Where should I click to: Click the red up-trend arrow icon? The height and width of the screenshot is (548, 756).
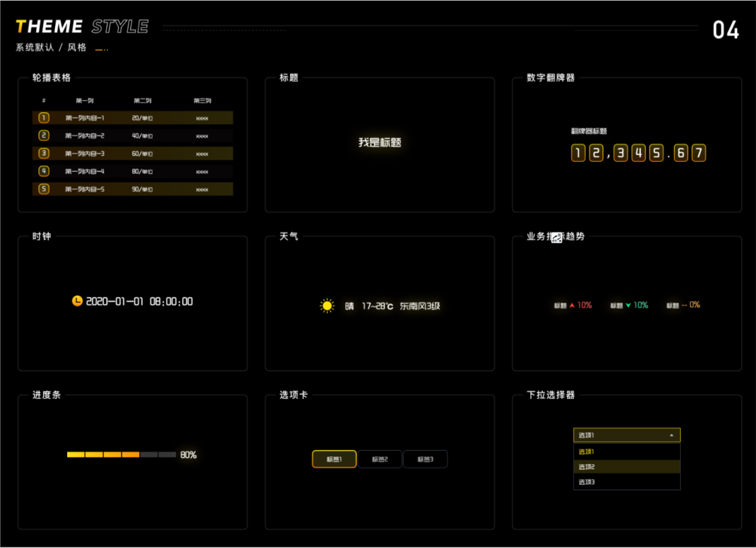572,306
